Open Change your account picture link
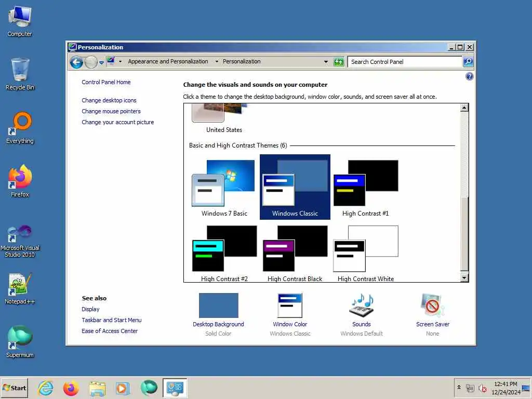The width and height of the screenshot is (532, 399). pos(118,122)
